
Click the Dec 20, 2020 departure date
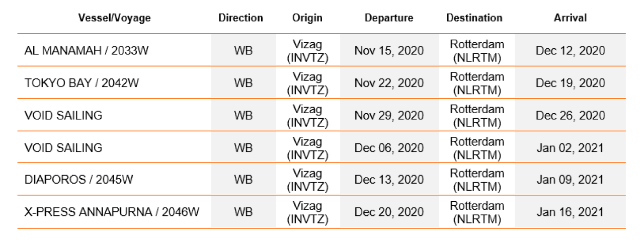click(389, 212)
